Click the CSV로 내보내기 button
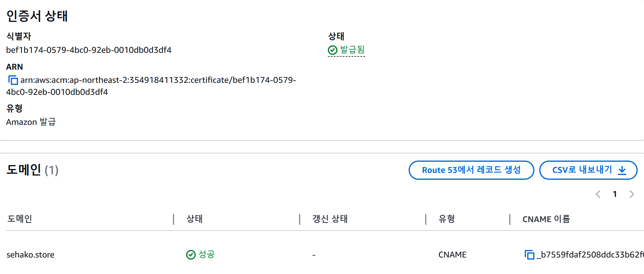Image resolution: width=644 pixels, height=274 pixels. coord(588,170)
